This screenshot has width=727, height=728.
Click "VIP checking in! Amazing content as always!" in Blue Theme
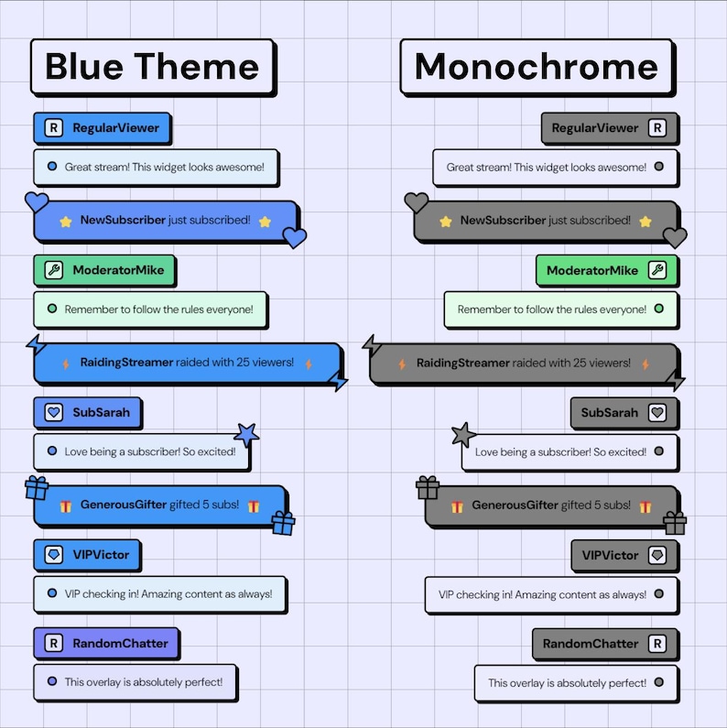point(168,593)
